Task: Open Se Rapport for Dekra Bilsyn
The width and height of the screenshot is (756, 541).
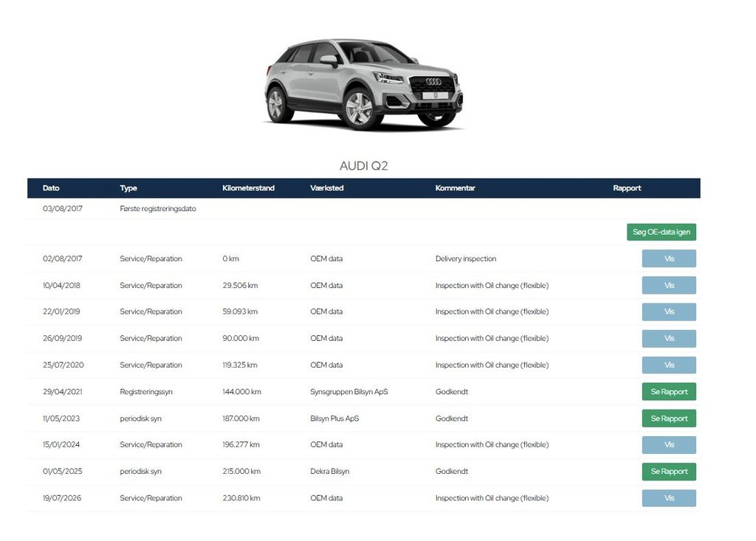Action: (x=669, y=472)
